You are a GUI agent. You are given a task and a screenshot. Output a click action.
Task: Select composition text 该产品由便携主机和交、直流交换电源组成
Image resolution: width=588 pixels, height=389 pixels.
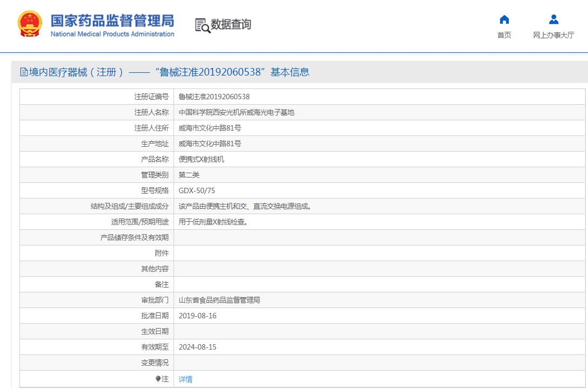point(245,206)
